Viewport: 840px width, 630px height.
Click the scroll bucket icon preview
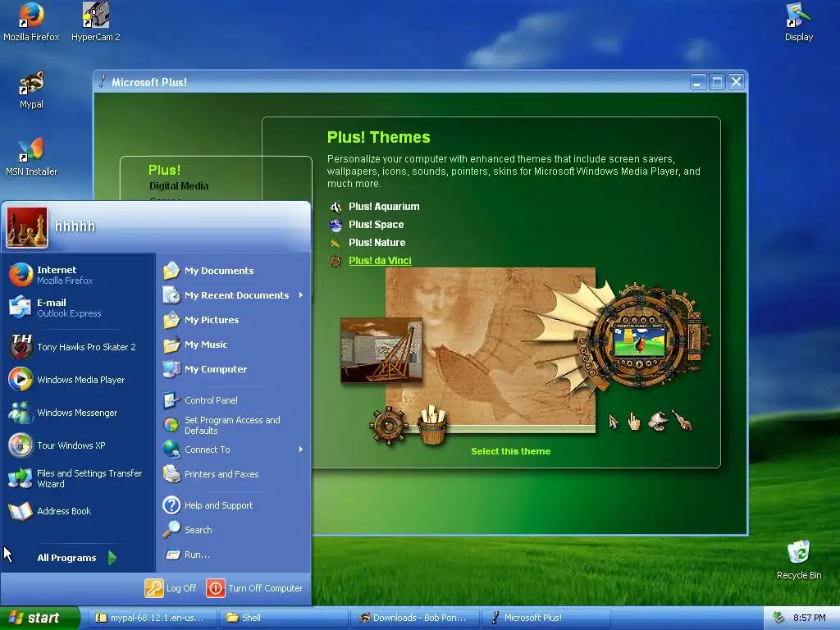[432, 426]
